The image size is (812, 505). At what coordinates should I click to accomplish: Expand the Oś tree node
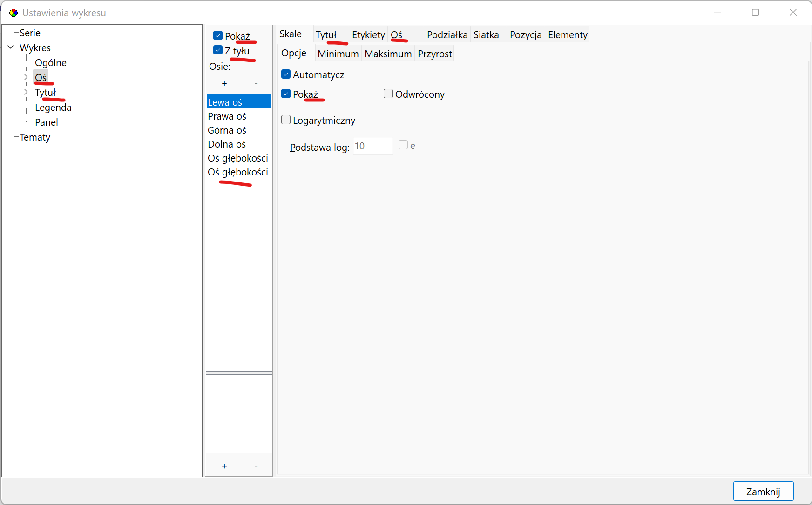26,77
